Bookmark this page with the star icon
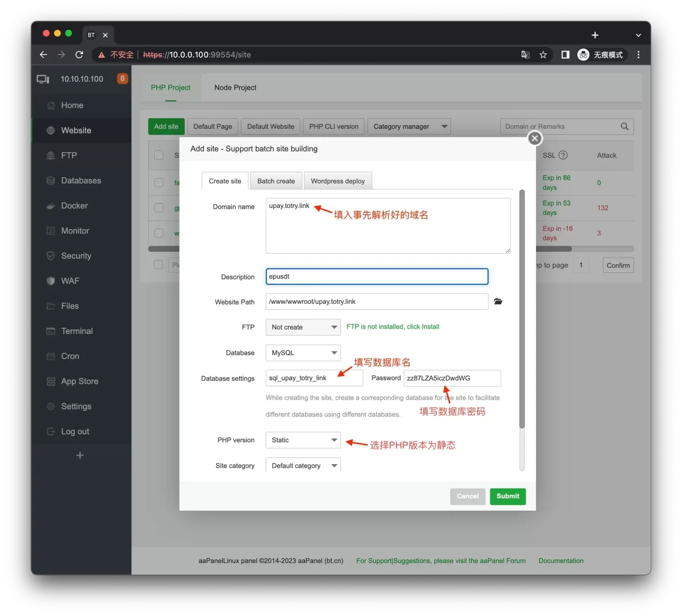This screenshot has height=616, width=682. (x=543, y=55)
